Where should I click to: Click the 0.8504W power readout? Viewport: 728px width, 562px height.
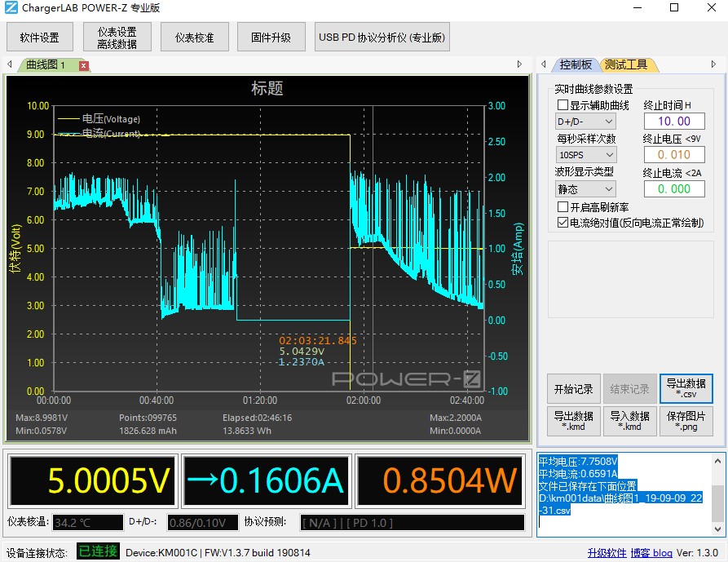(x=440, y=480)
